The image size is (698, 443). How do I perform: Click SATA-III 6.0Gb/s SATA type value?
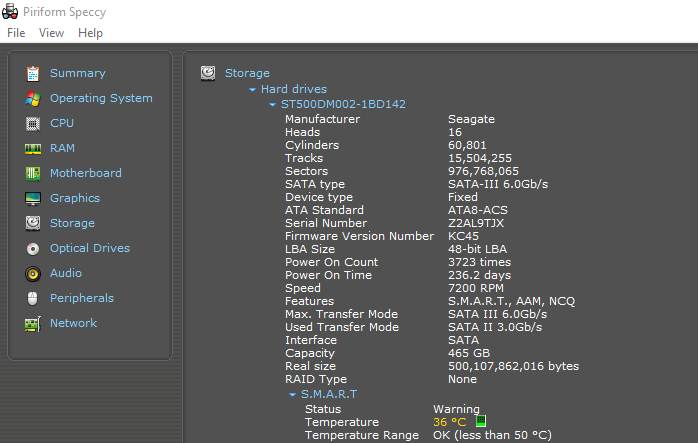[498, 184]
